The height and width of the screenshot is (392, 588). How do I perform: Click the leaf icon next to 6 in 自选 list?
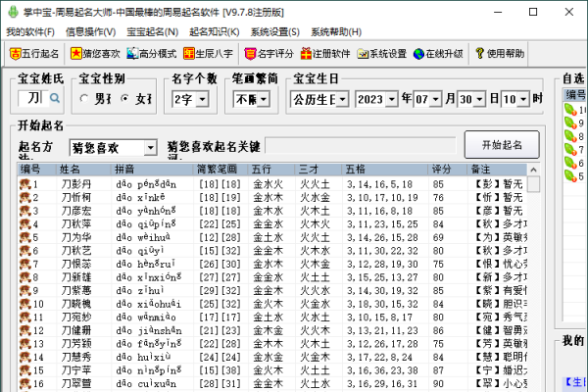[570, 164]
